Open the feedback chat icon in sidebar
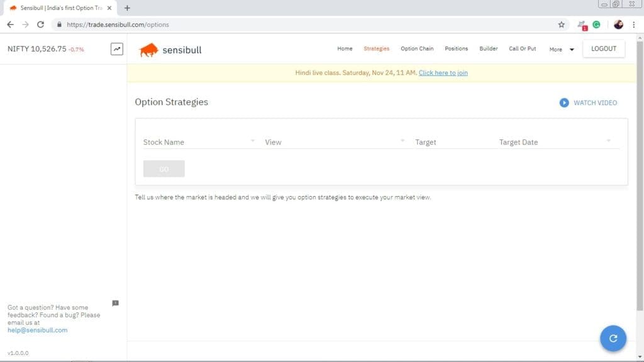The width and height of the screenshot is (644, 362). click(115, 303)
